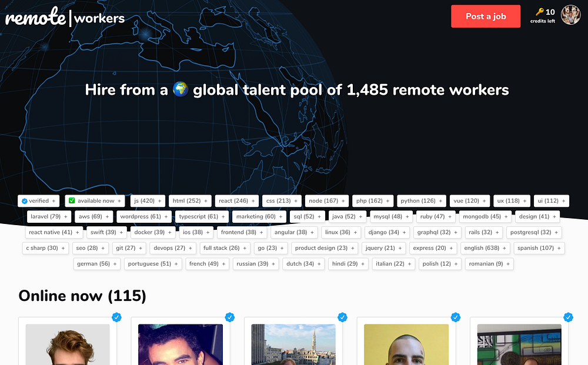The width and height of the screenshot is (588, 365).
Task: Open the curly-haired worker's profile photo
Action: [68, 345]
